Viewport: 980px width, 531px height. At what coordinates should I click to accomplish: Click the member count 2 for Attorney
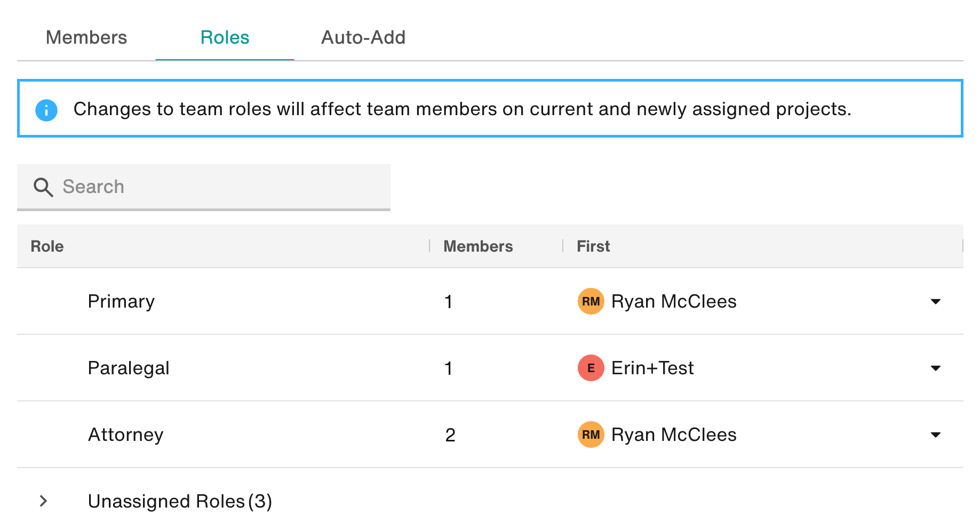450,435
